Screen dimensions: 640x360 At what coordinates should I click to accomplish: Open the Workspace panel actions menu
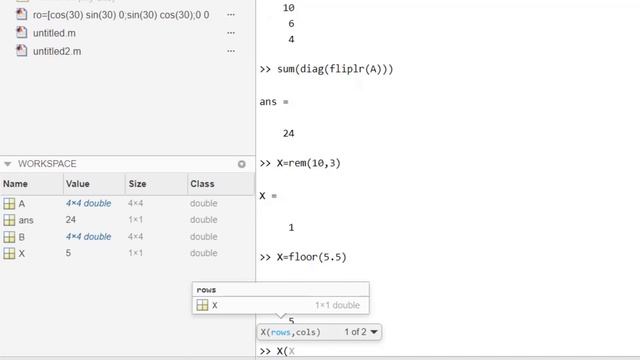click(242, 164)
